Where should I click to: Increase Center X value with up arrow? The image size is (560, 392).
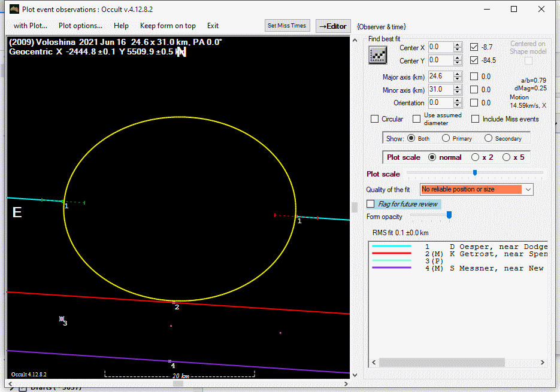(x=458, y=45)
